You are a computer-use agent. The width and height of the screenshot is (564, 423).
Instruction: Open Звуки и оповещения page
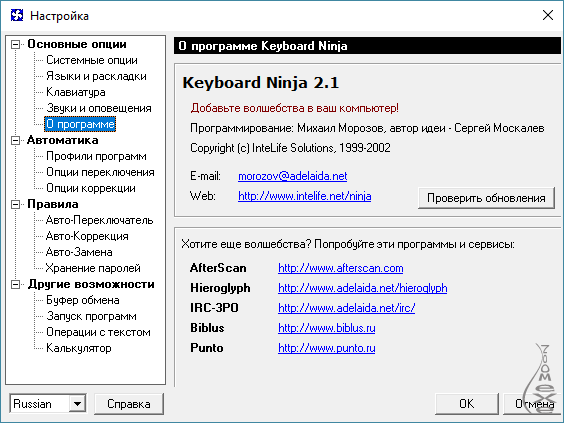pos(99,108)
